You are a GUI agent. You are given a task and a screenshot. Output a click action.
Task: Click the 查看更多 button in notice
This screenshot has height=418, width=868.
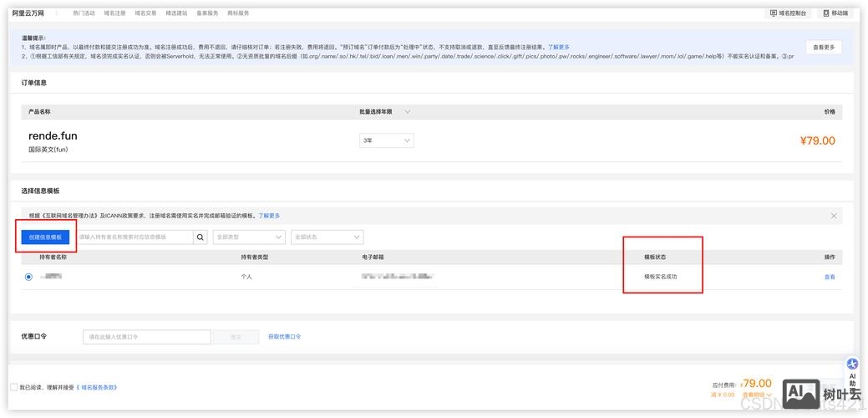[823, 47]
